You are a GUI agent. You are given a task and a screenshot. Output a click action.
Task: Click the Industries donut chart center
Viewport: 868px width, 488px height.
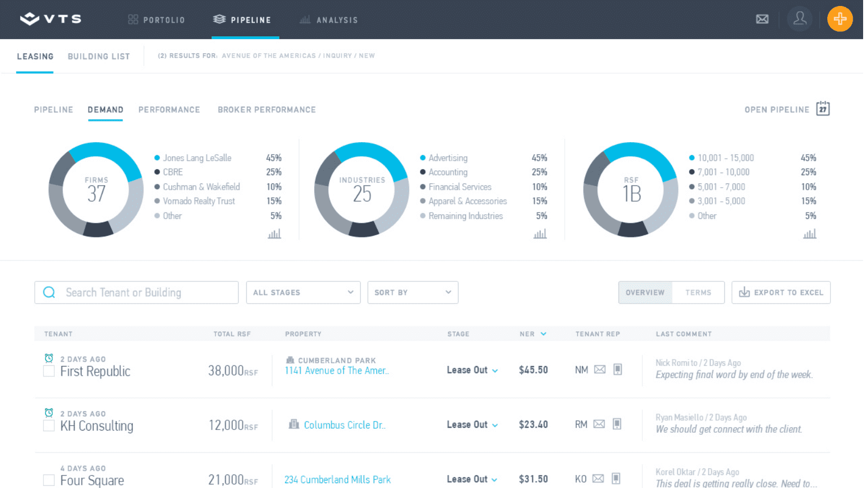click(362, 190)
